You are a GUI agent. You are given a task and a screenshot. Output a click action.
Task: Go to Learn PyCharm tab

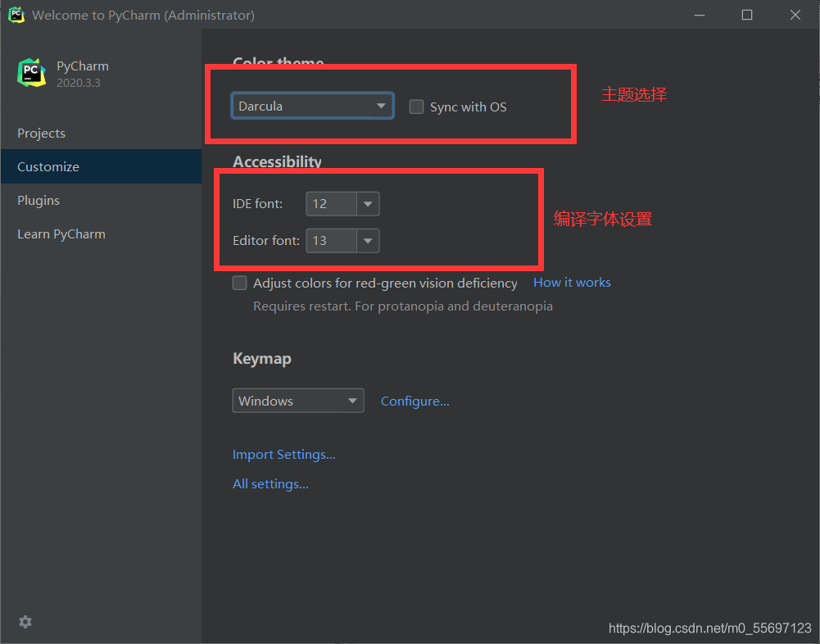tap(102, 234)
